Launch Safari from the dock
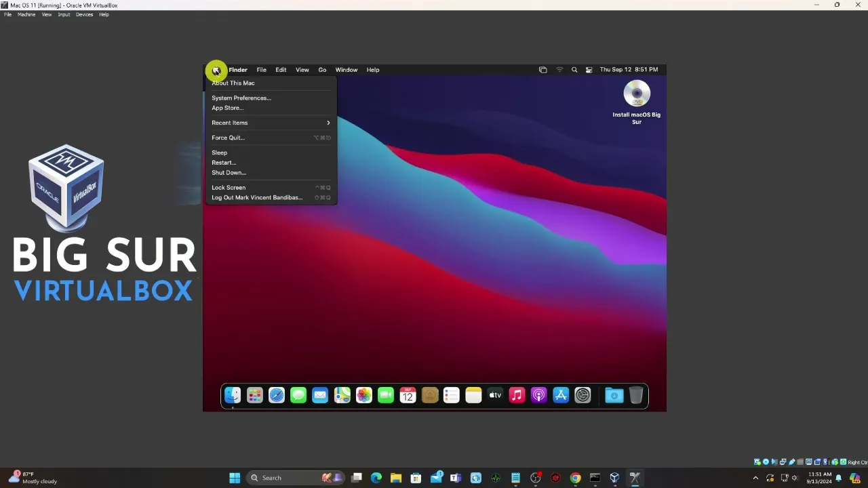The image size is (868, 488). 277,395
